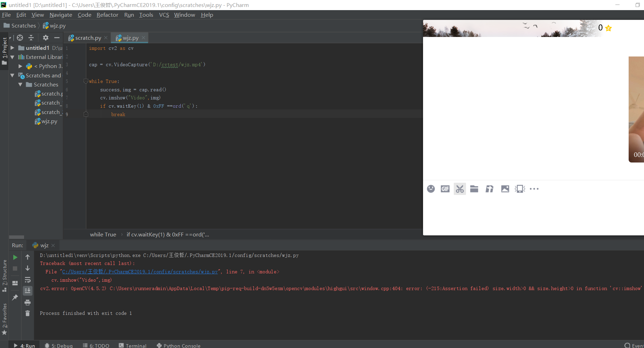Image resolution: width=644 pixels, height=348 pixels.
Task: Open the Navigate menu
Action: pos(61,15)
